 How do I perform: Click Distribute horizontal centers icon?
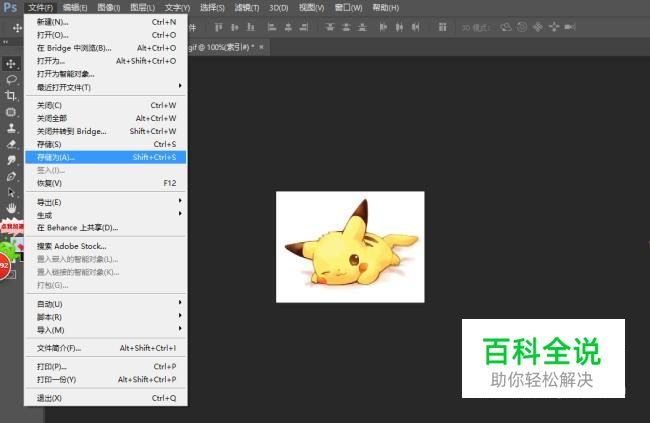[399, 27]
